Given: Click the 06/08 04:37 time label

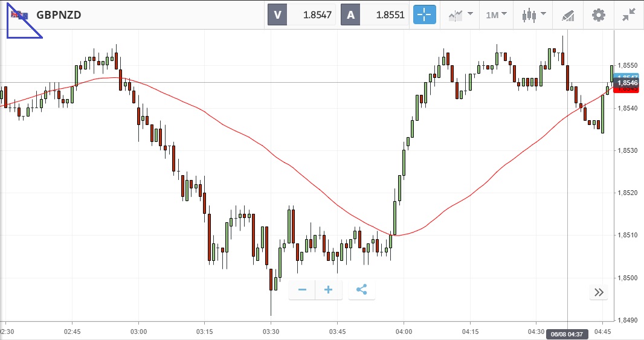Looking at the screenshot, I should point(567,333).
